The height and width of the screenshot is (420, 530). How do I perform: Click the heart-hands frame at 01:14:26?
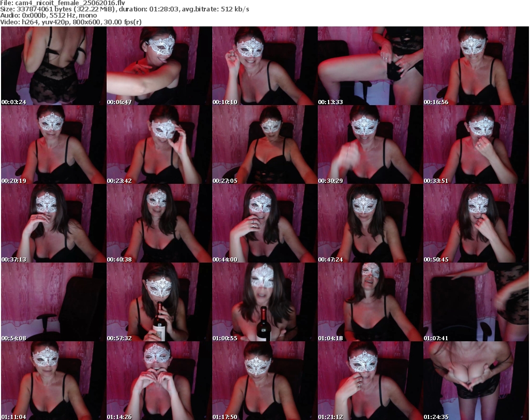pos(159,381)
